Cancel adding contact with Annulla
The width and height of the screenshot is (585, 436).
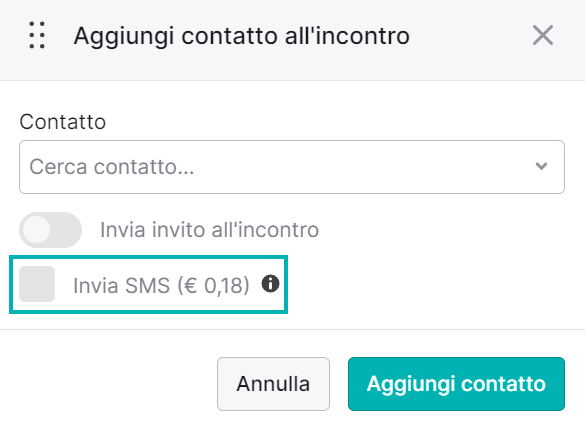[x=273, y=384]
